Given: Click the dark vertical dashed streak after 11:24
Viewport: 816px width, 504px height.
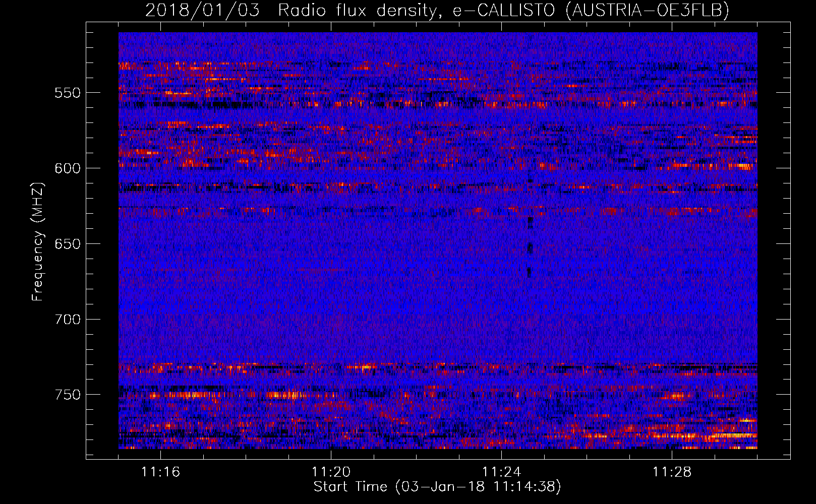Looking at the screenshot, I should coord(530,224).
